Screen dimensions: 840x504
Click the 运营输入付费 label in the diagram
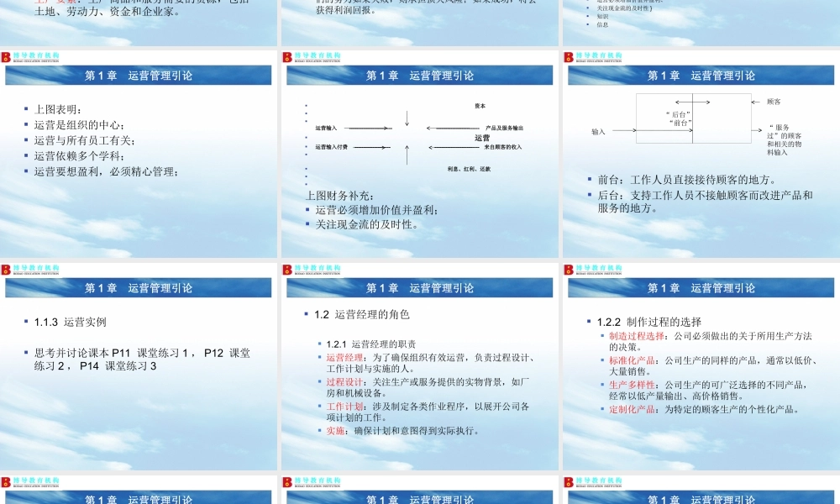pyautogui.click(x=332, y=147)
